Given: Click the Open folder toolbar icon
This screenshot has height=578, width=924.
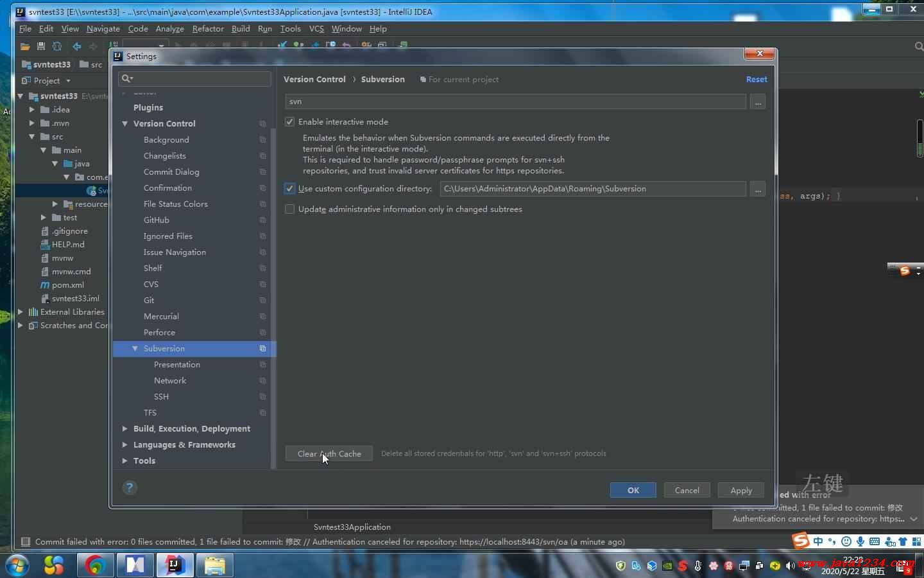Looking at the screenshot, I should 25,46.
